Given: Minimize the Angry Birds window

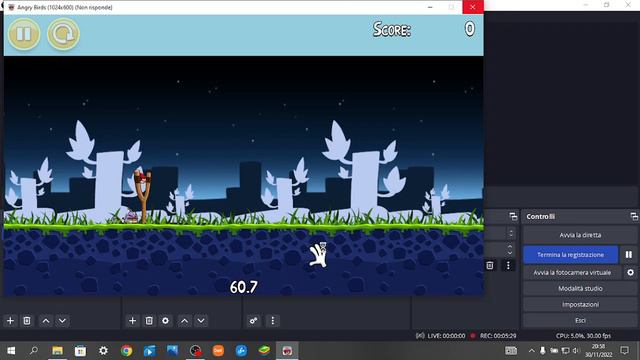Looking at the screenshot, I should [430, 7].
